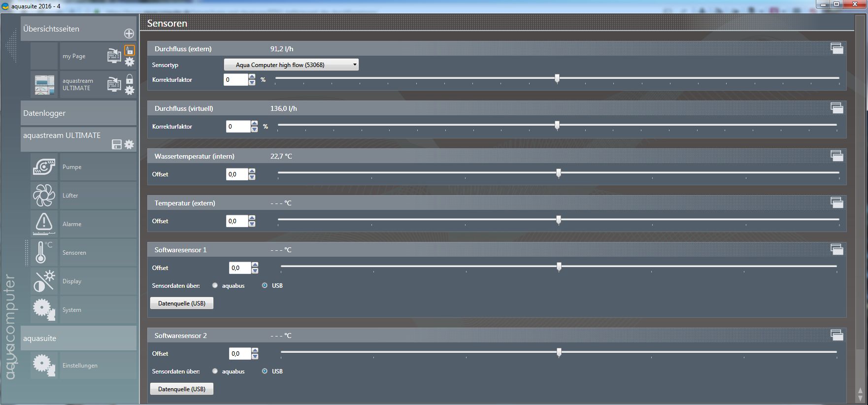
Task: Open the aquastream ULTIMATE overview thumbnail
Action: coord(44,84)
